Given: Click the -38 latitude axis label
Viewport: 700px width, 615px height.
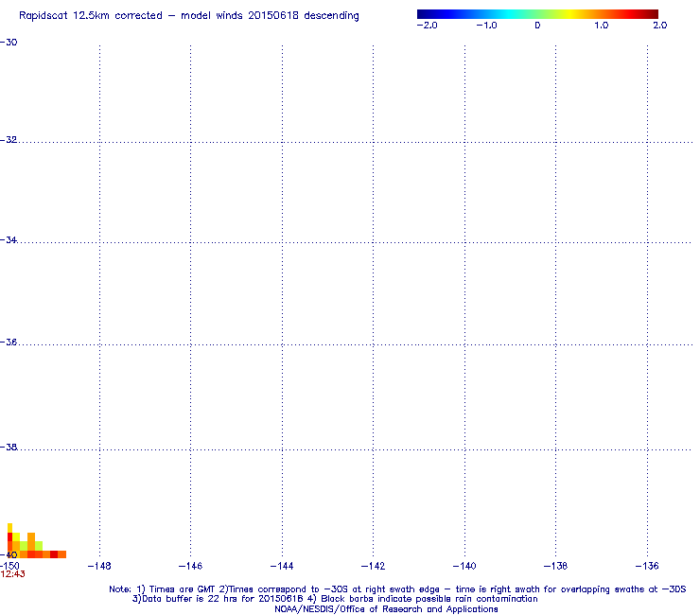Looking at the screenshot, I should click(x=9, y=448).
